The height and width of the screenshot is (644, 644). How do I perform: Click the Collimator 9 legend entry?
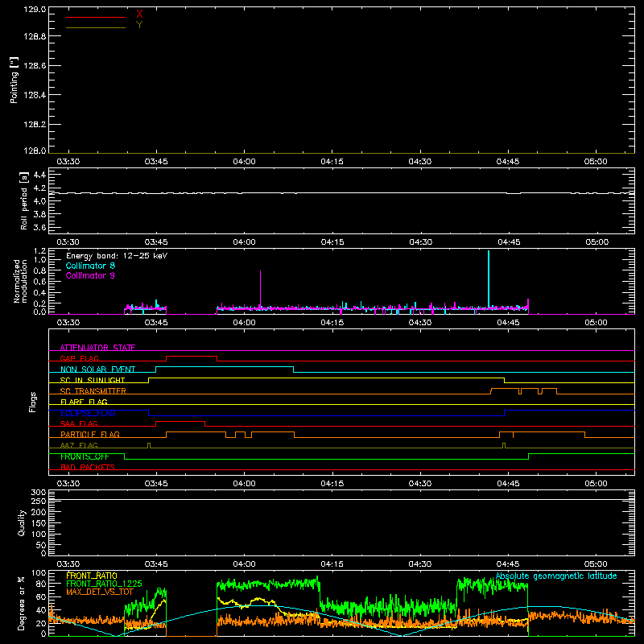(90, 275)
